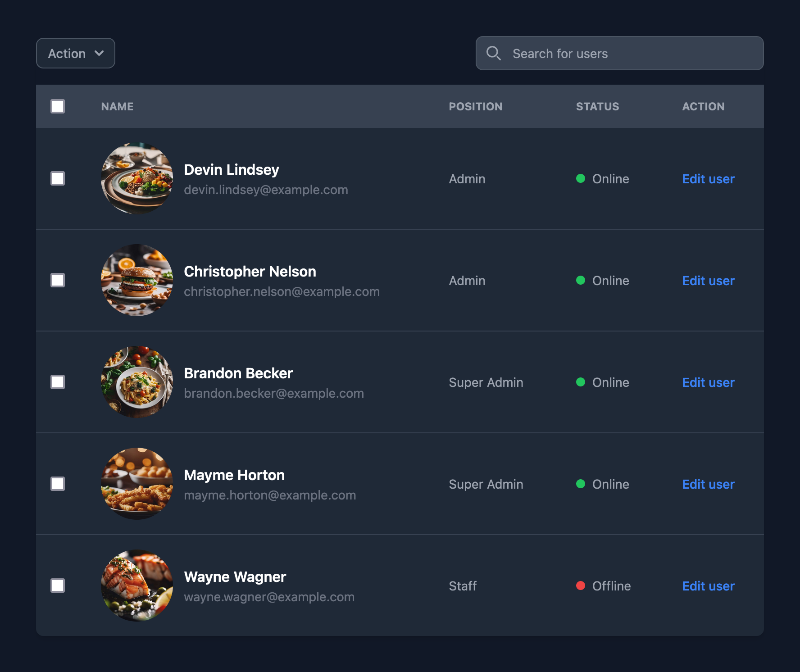Screen dimensions: 800x672
Task: Click Super Admin in Brandon Becker's row
Action: (x=486, y=382)
